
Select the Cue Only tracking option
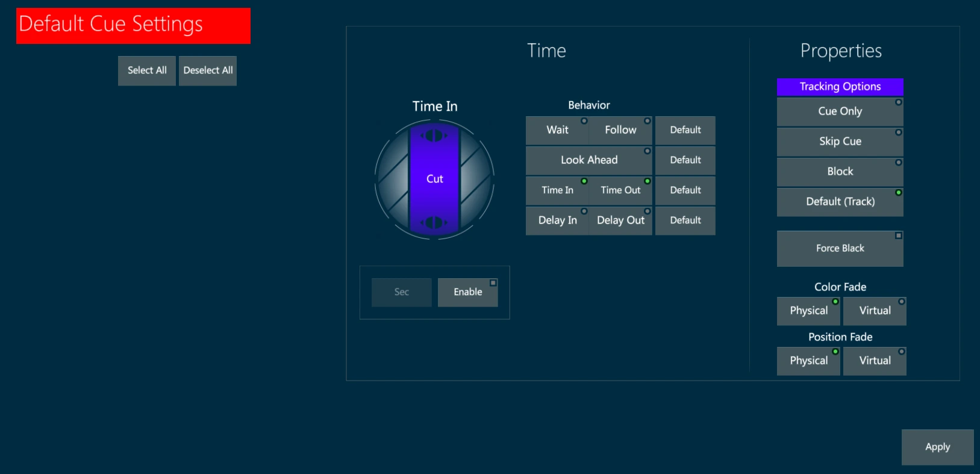(x=840, y=111)
